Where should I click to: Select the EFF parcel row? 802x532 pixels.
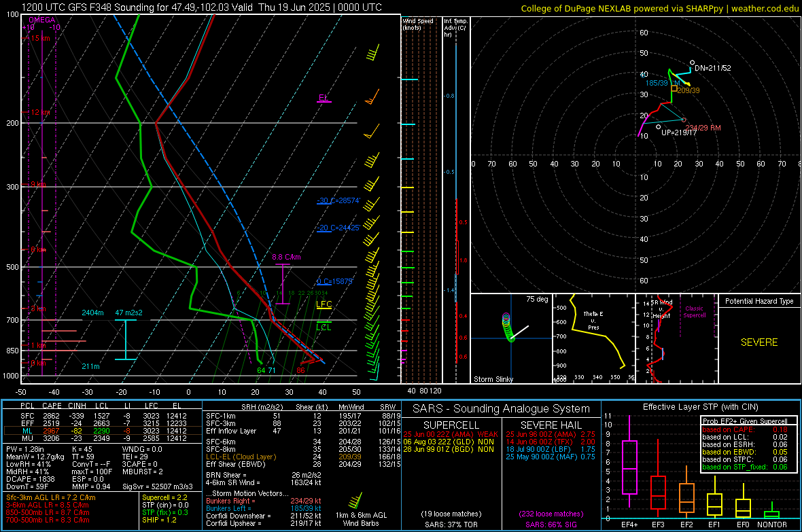pos(103,423)
